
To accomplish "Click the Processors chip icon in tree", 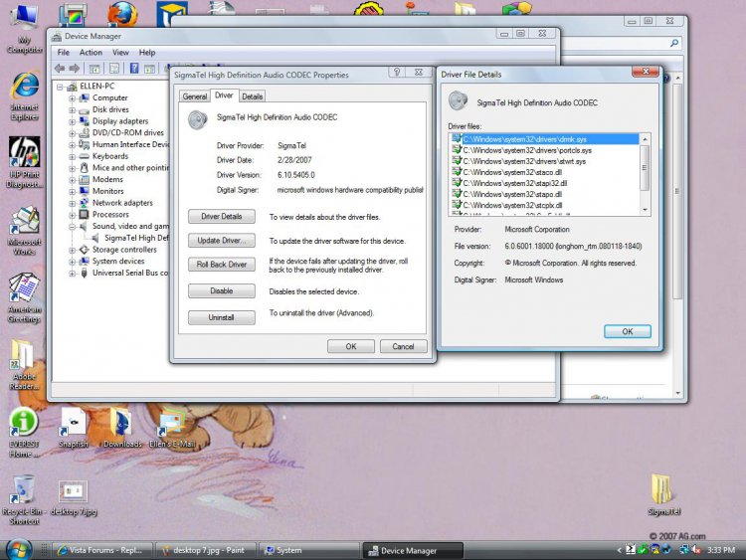I will pyautogui.click(x=85, y=214).
